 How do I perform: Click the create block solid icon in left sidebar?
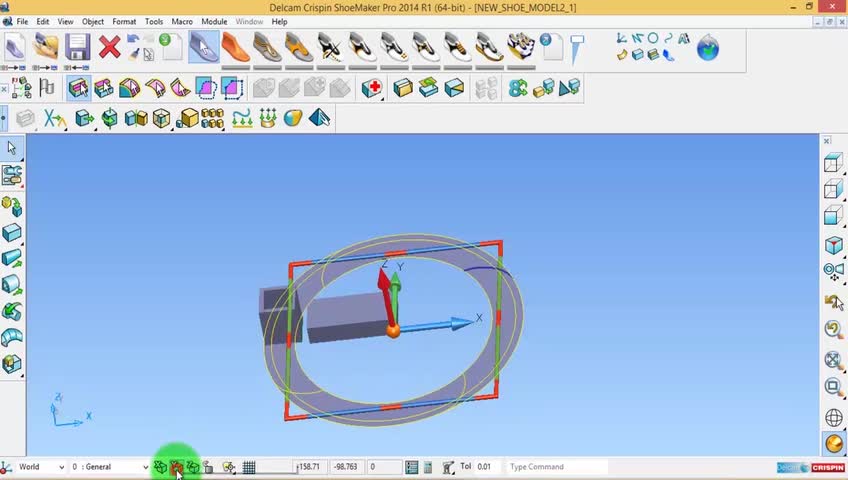pos(11,233)
